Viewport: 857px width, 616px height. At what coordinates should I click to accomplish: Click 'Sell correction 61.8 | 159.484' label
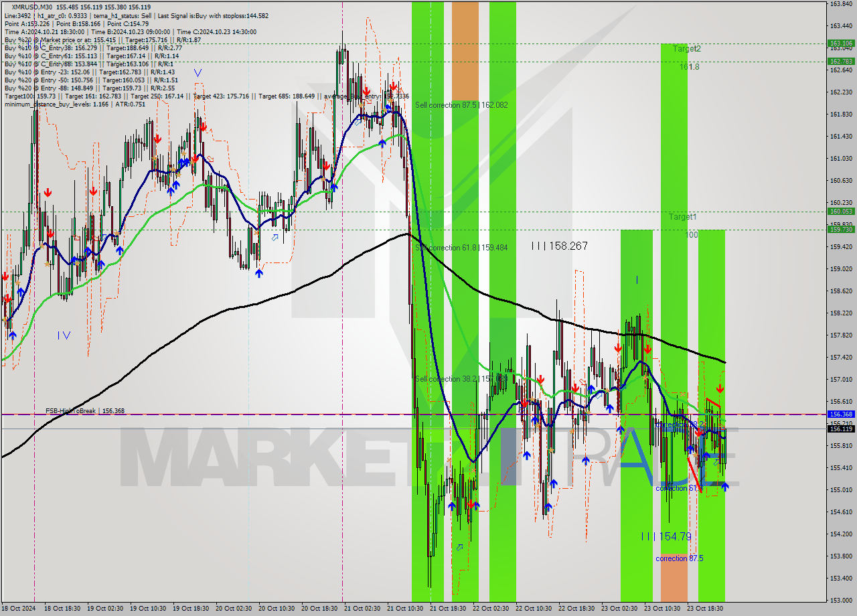tap(461, 248)
